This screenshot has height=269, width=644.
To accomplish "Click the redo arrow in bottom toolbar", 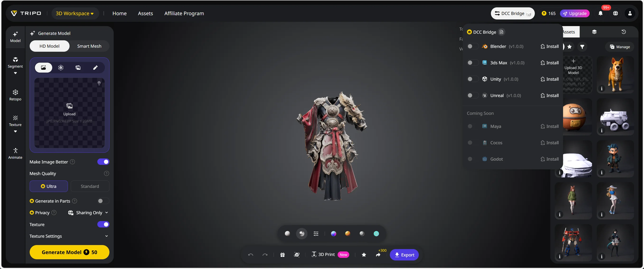I will pyautogui.click(x=265, y=255).
